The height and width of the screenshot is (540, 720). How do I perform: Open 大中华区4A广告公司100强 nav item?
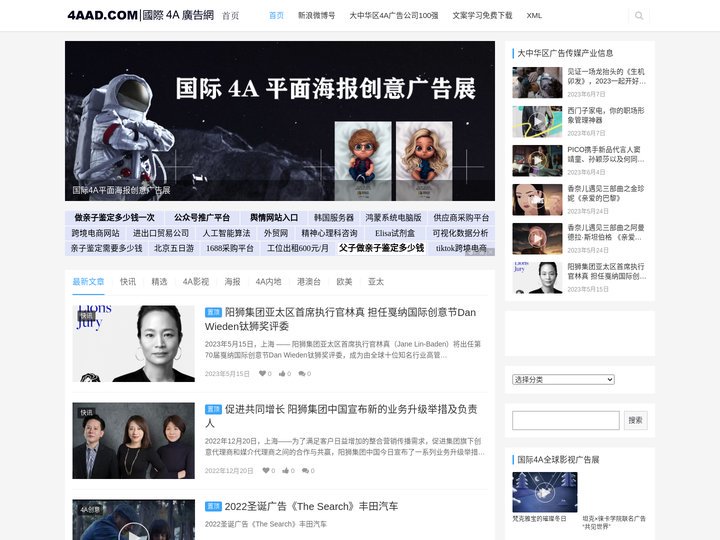(394, 16)
